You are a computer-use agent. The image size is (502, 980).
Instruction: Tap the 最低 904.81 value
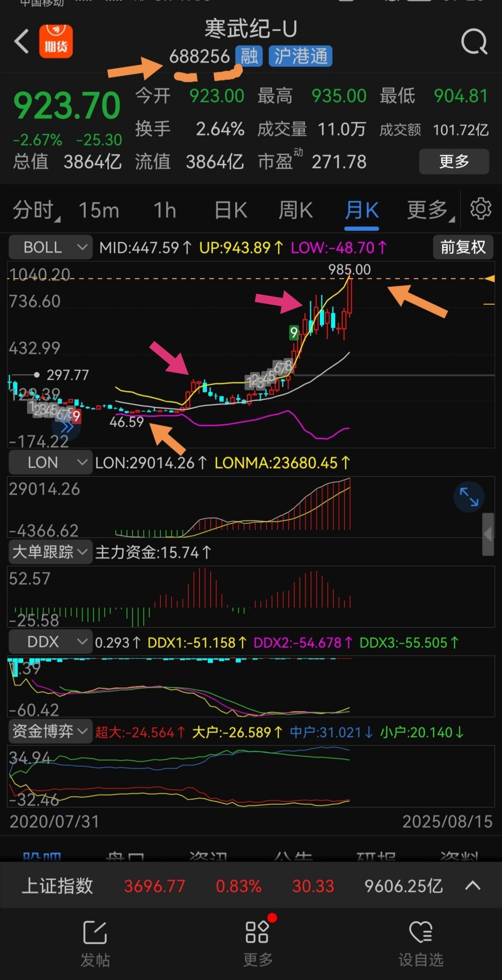coord(461,96)
